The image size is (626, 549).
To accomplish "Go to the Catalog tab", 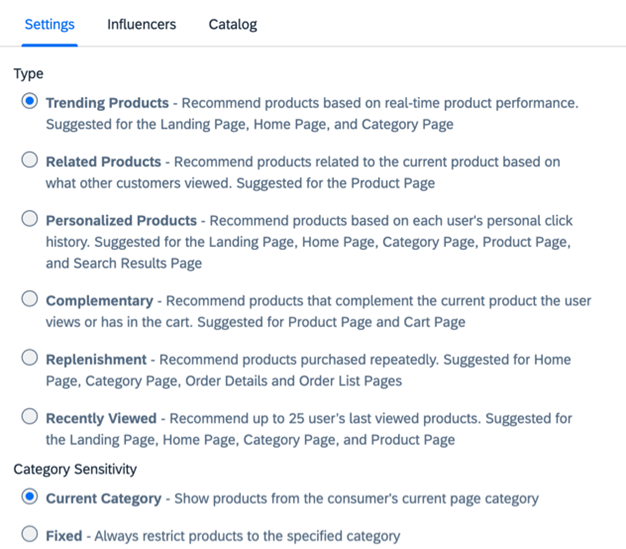I will pyautogui.click(x=233, y=25).
